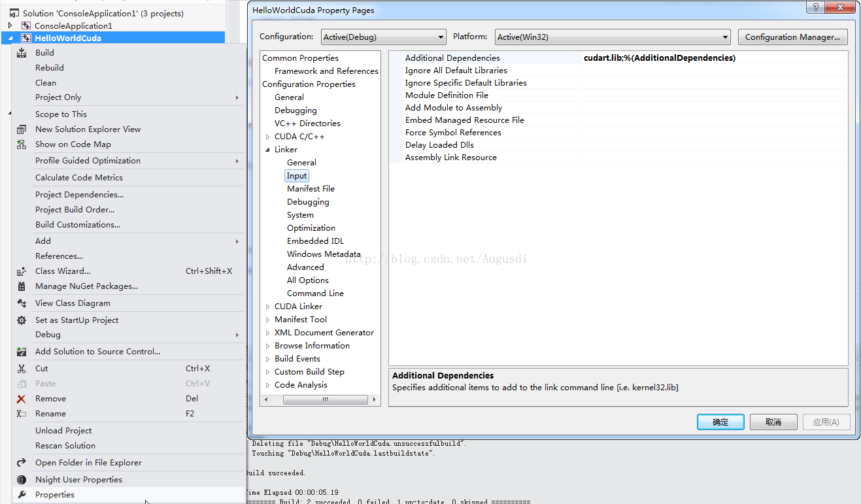Open the Add submenu
The width and height of the screenshot is (861, 504).
tap(128, 241)
